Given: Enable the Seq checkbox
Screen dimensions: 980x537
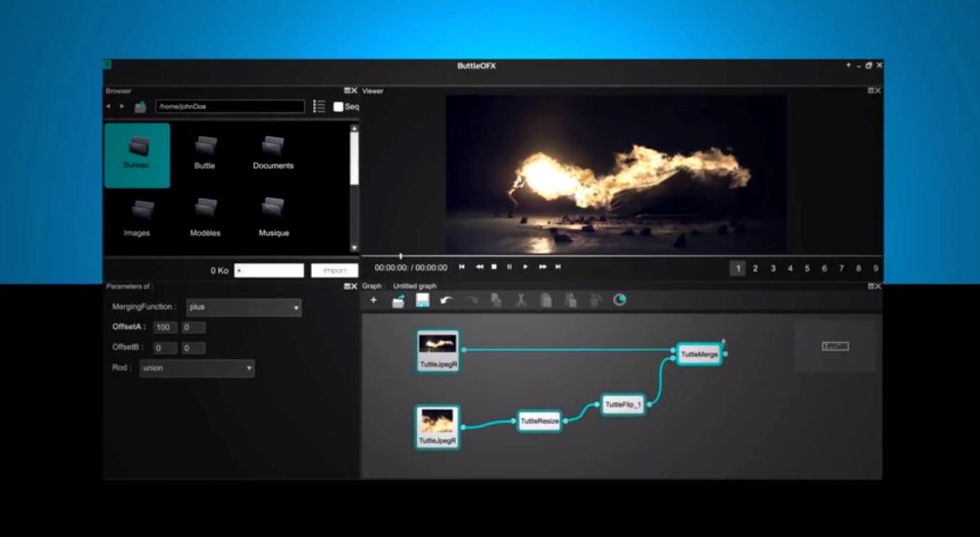Looking at the screenshot, I should click(x=339, y=107).
